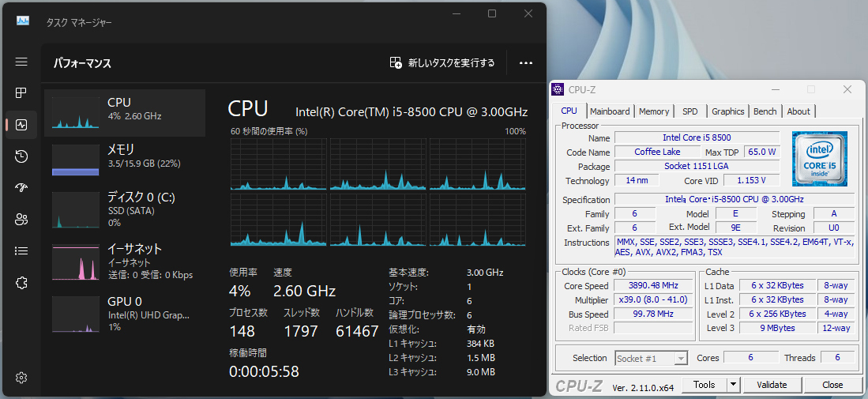
Task: Open the Users icon in sidebar
Action: (x=21, y=219)
